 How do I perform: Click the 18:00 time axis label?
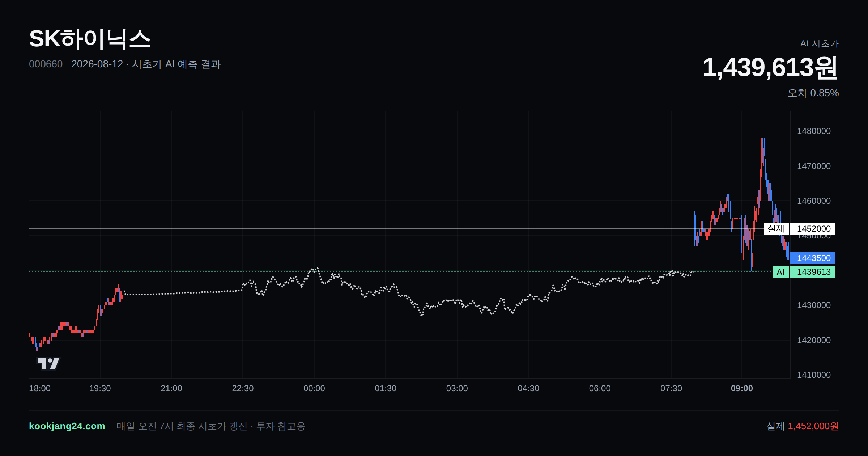coord(40,388)
